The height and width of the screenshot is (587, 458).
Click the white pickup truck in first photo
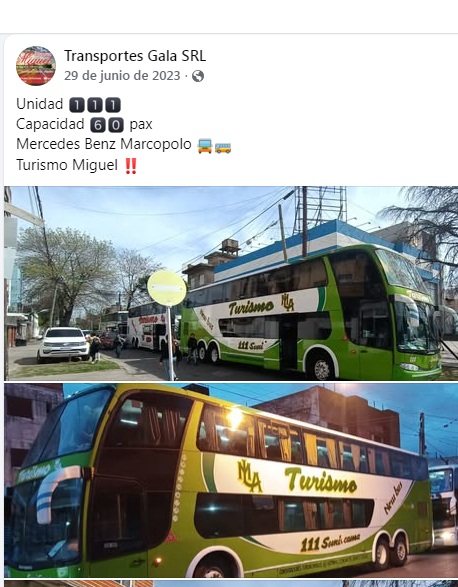(64, 345)
